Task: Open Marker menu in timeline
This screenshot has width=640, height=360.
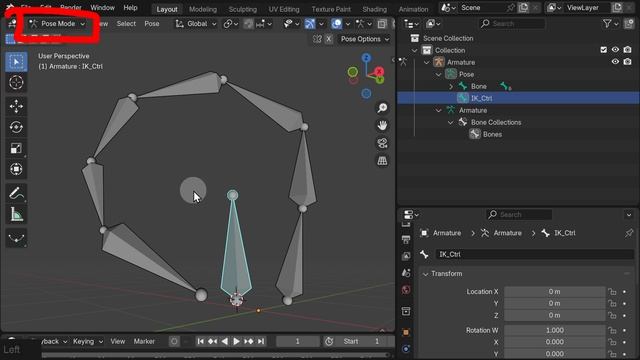Action: click(144, 341)
